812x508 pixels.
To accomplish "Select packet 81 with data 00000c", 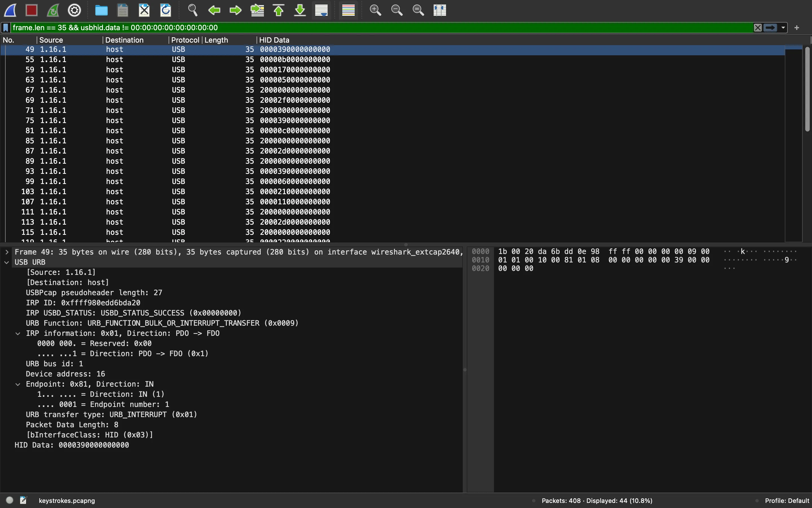I will [x=392, y=131].
